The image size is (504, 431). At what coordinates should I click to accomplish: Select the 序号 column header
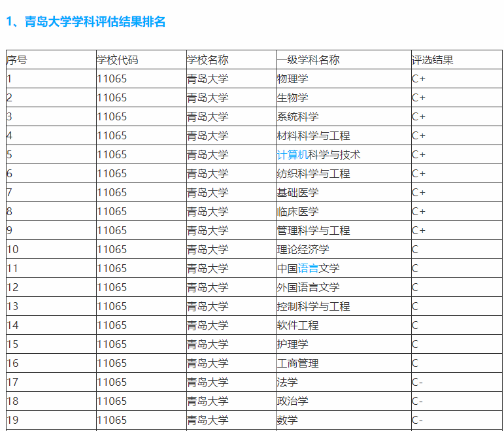click(x=51, y=60)
